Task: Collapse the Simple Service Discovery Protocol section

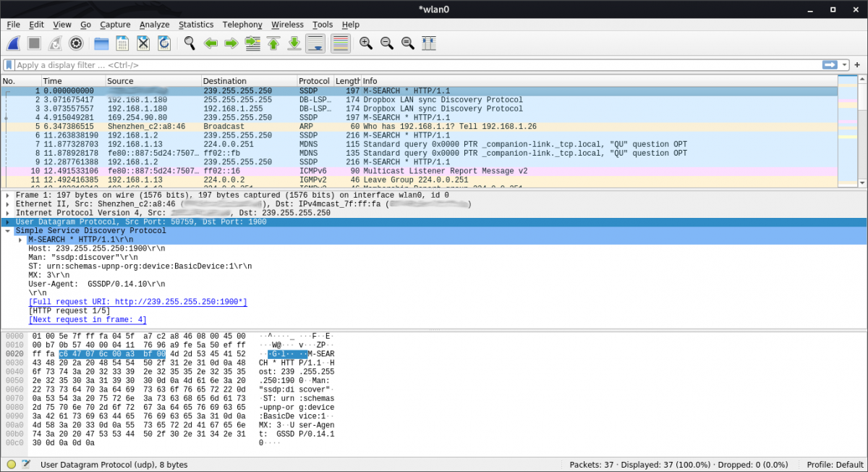Action: [x=7, y=230]
